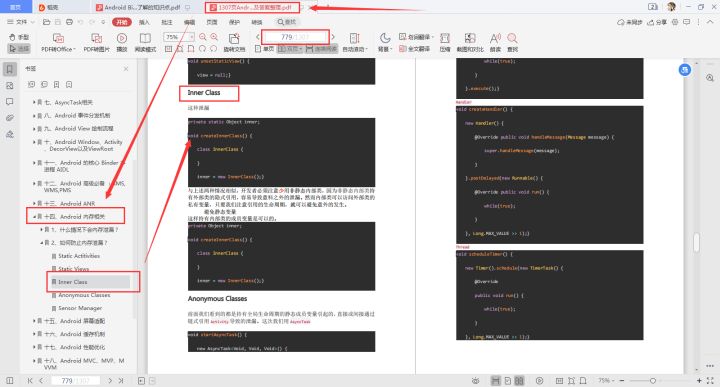720x387 pixels.
Task: Toggle eye-protection mode icon in status bar
Action: pyautogui.click(x=476, y=381)
